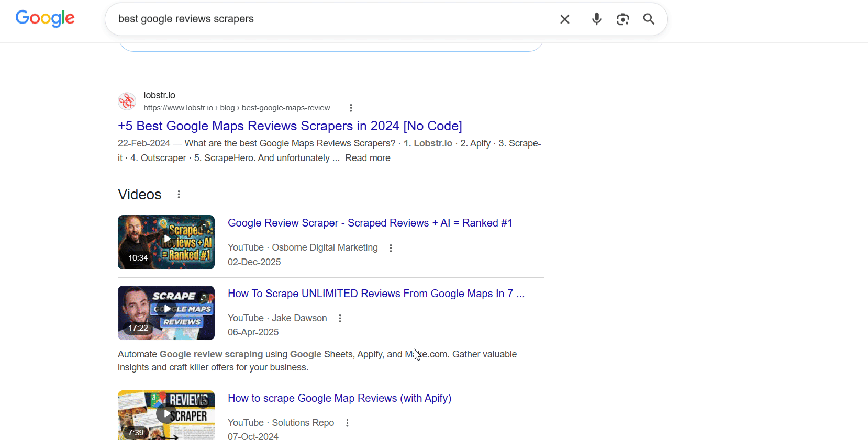
Task: Click the 7:39 duration badge
Action: pyautogui.click(x=136, y=432)
